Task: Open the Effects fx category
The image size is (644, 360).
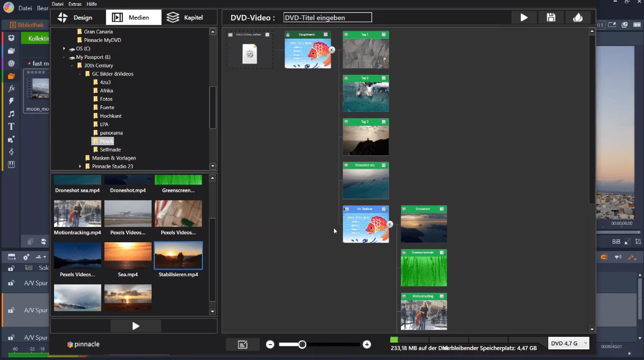Action: click(11, 89)
